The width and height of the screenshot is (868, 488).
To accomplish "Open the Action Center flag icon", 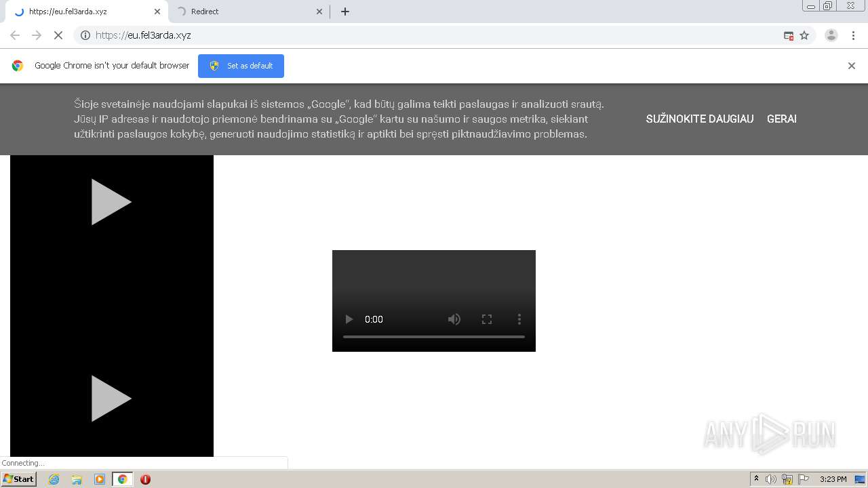I will 804,479.
